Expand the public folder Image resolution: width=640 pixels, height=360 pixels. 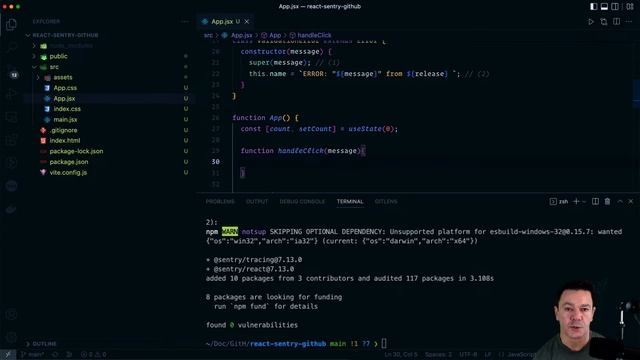(x=34, y=56)
